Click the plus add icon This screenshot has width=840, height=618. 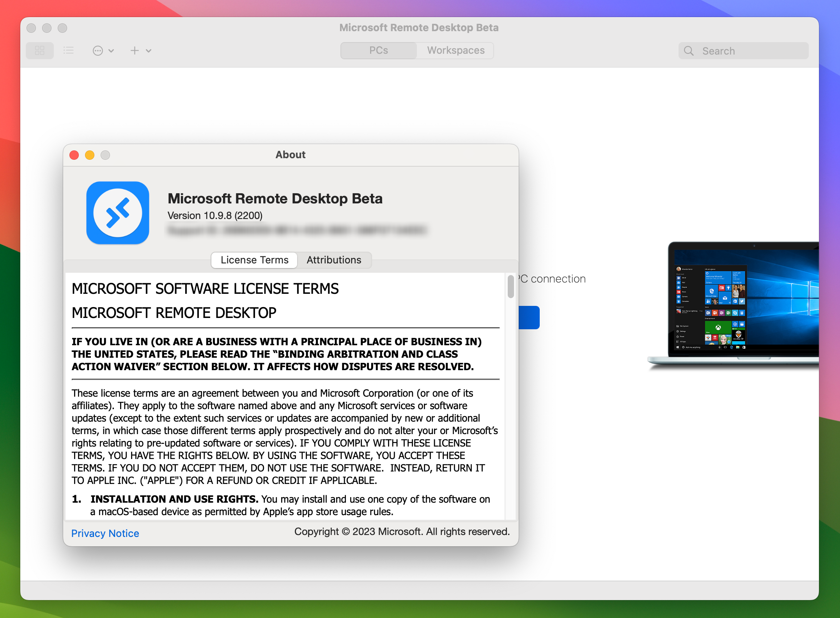coord(135,51)
